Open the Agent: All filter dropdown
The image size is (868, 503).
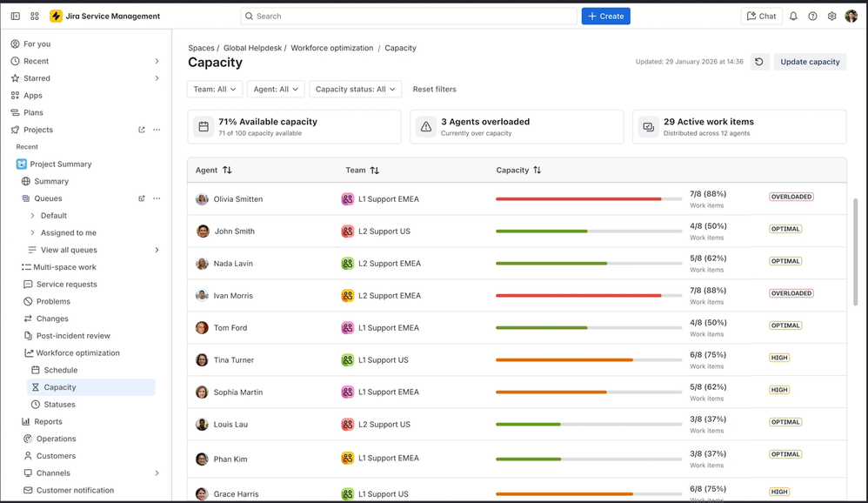click(x=276, y=89)
